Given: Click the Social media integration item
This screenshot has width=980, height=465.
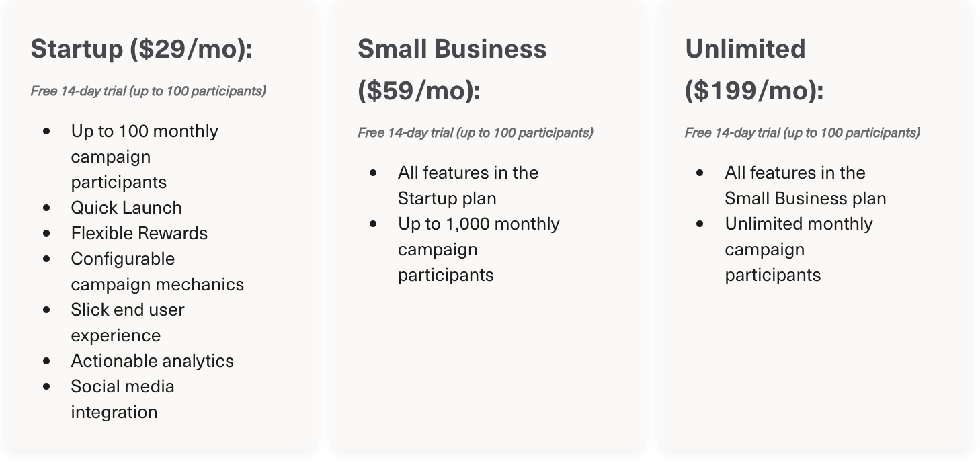Looking at the screenshot, I should coord(122,399).
